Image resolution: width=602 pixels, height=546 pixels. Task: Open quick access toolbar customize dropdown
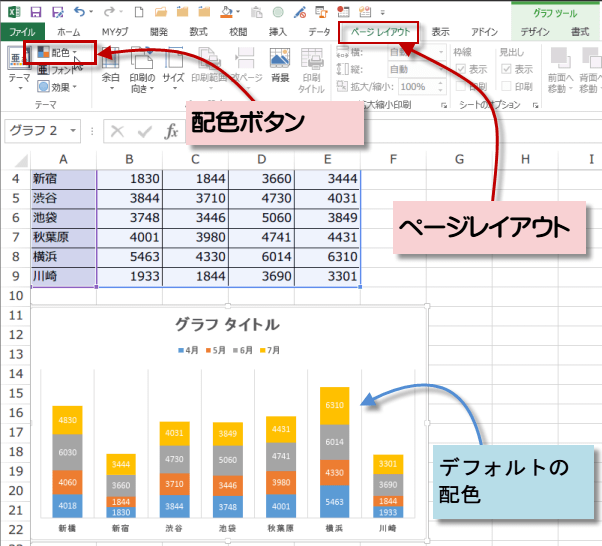coord(382,13)
